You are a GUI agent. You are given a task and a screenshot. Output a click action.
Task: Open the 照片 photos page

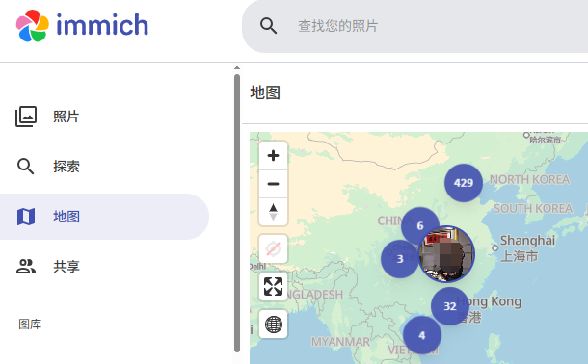pos(104,117)
